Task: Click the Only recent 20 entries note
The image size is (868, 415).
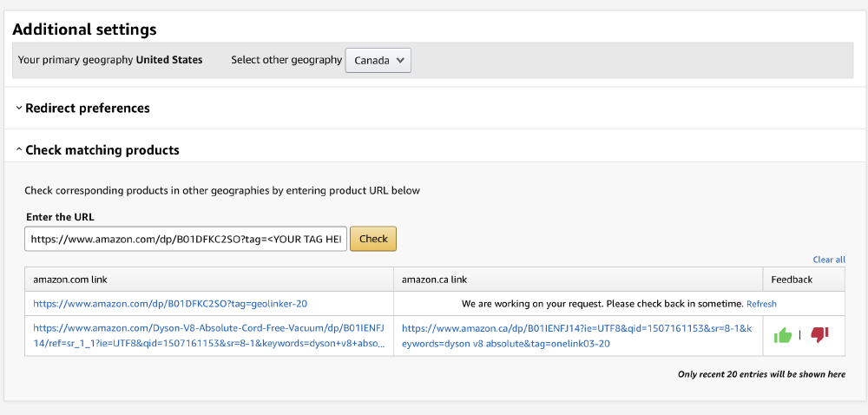Action: [761, 374]
